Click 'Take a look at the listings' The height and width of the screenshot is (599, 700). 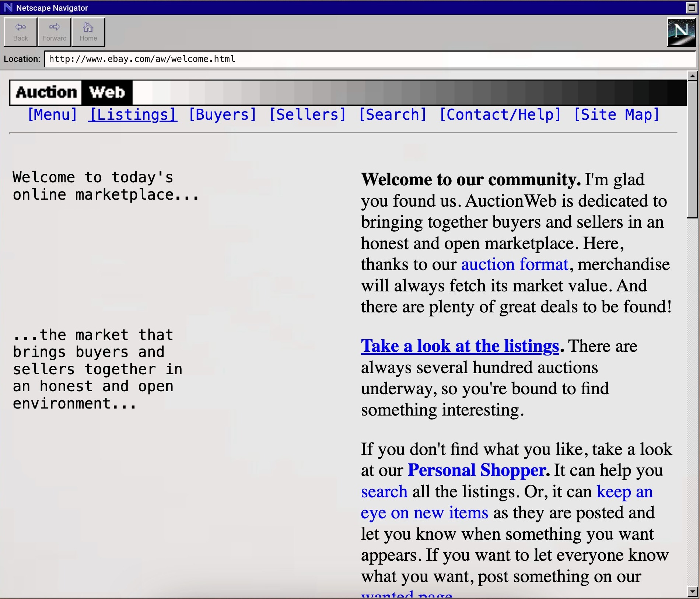coord(460,346)
